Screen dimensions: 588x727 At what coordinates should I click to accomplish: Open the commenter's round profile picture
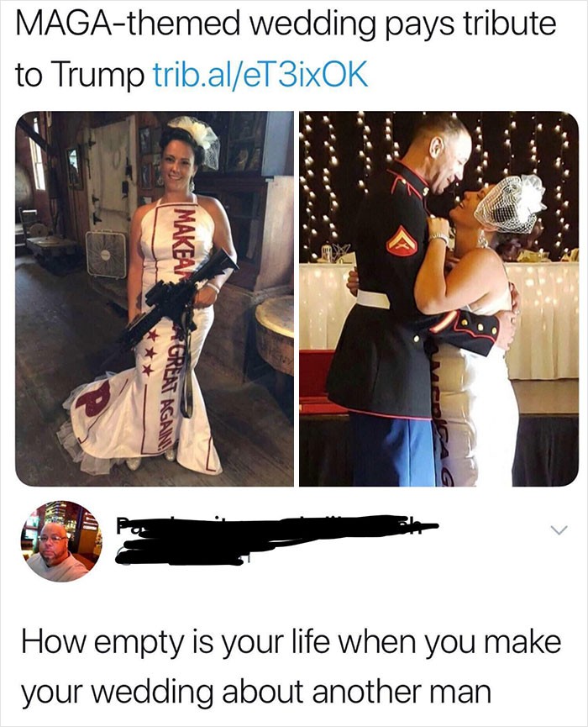[60, 541]
